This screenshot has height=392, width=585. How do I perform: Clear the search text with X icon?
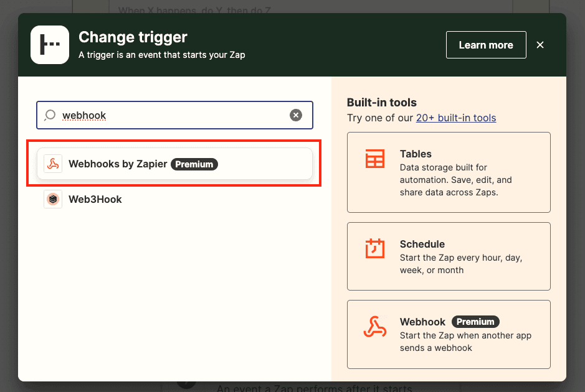coord(296,115)
